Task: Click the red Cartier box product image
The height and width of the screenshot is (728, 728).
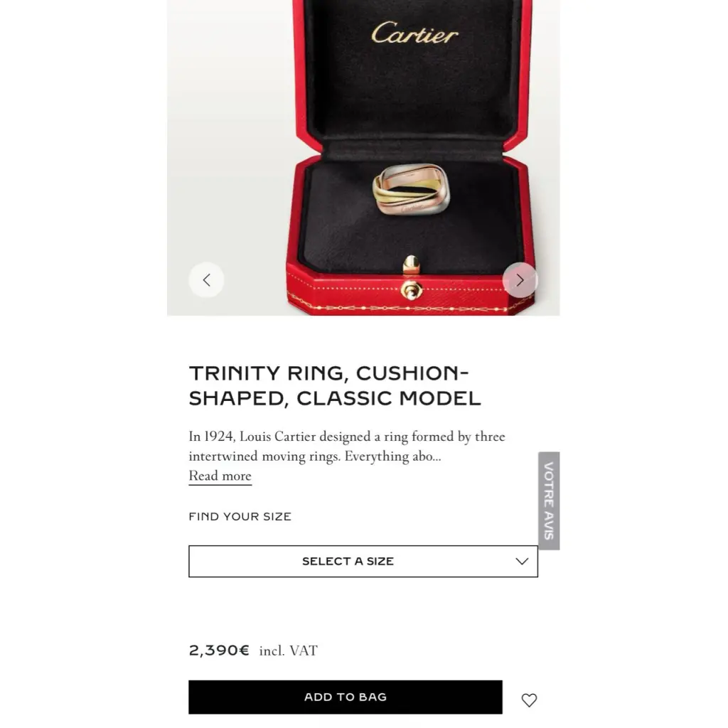Action: [x=363, y=157]
